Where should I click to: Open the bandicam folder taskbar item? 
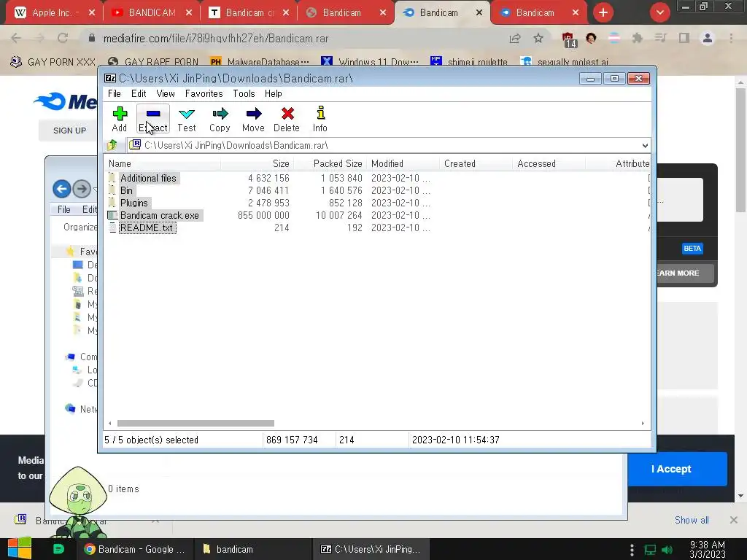tap(252, 549)
